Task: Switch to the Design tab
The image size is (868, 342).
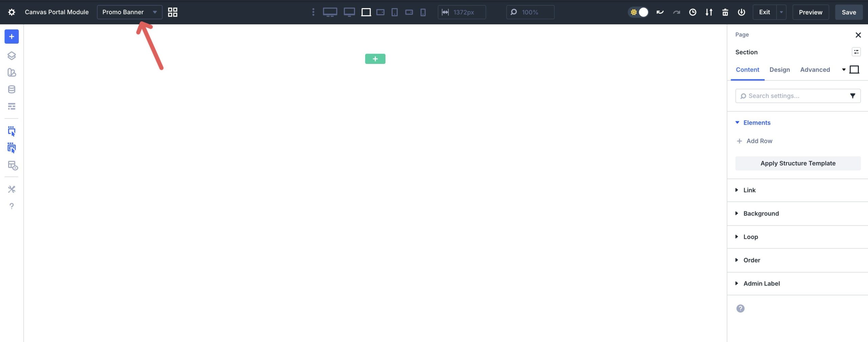Action: point(779,70)
